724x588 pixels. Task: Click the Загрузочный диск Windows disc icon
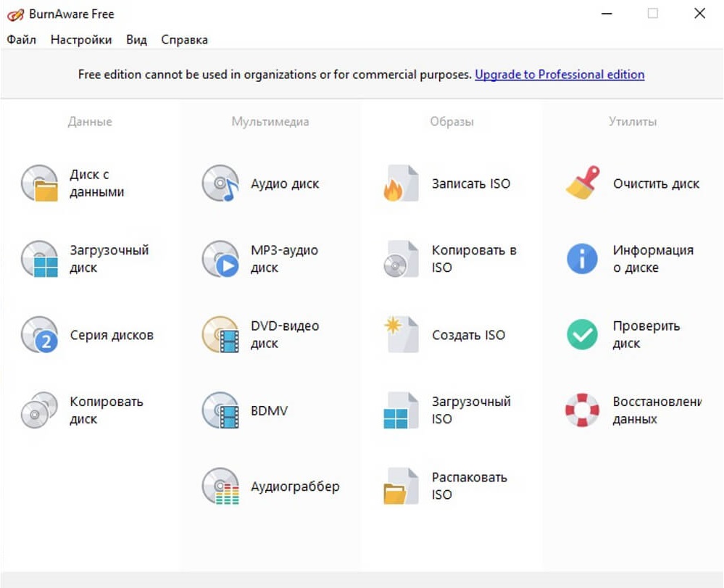pos(40,259)
